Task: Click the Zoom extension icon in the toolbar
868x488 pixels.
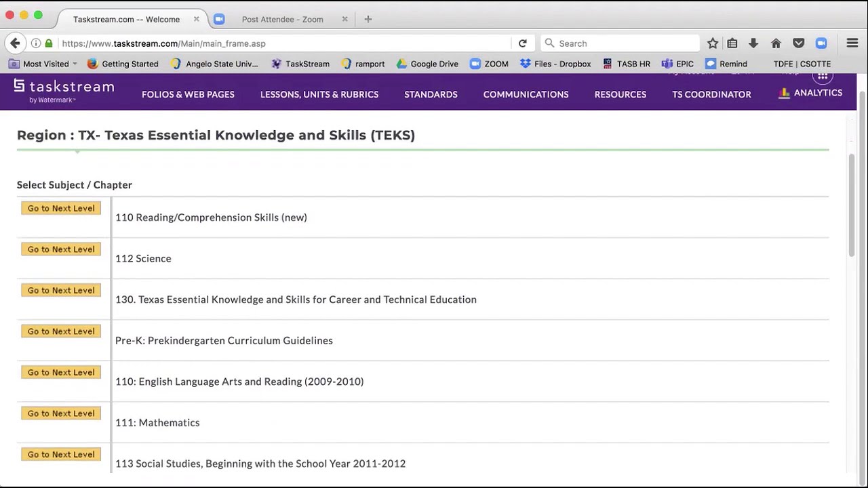Action: (821, 43)
